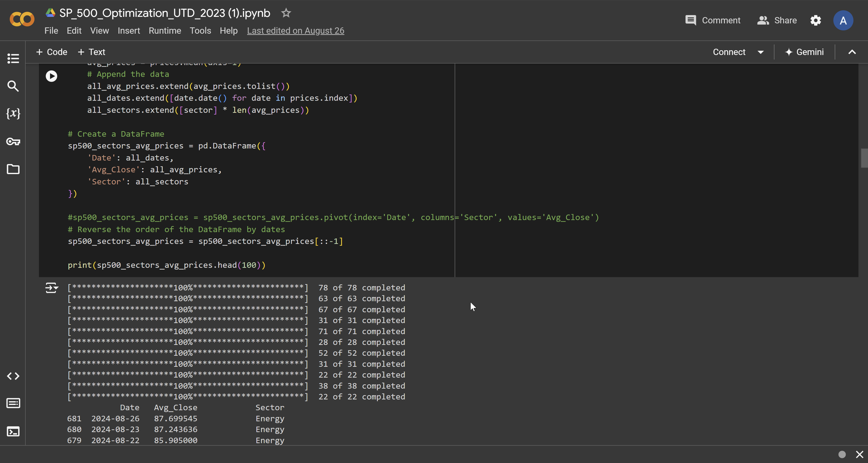Click the gray status circle indicator
Screen dimensions: 868x463
[842, 454]
